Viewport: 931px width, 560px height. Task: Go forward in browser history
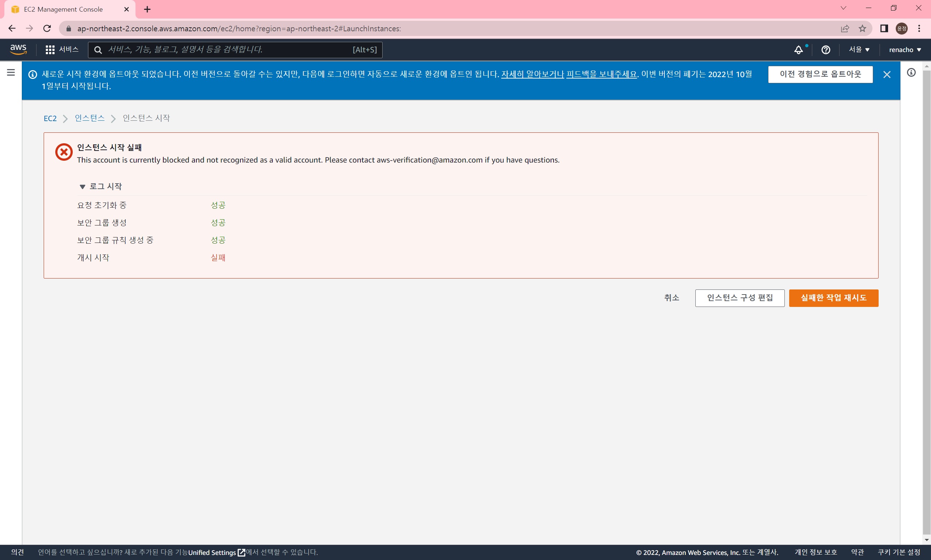29,28
